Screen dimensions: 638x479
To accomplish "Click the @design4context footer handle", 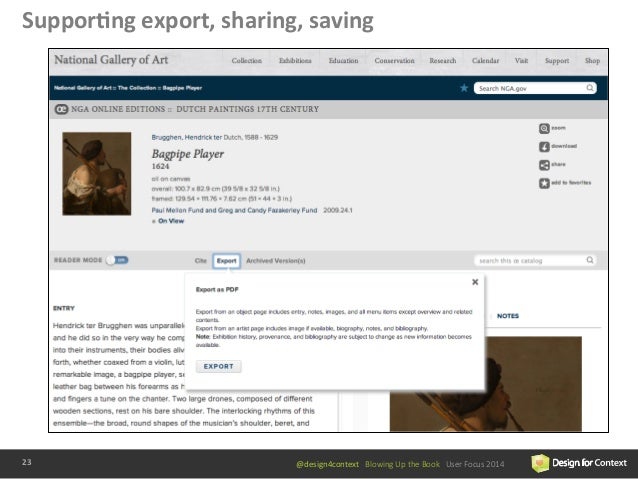I will (x=328, y=464).
